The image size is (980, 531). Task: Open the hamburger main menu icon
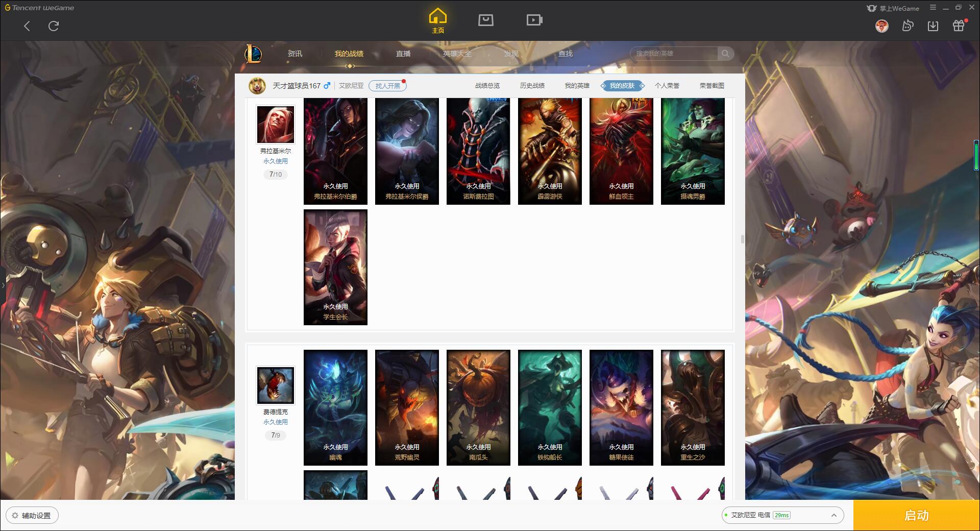pyautogui.click(x=933, y=8)
